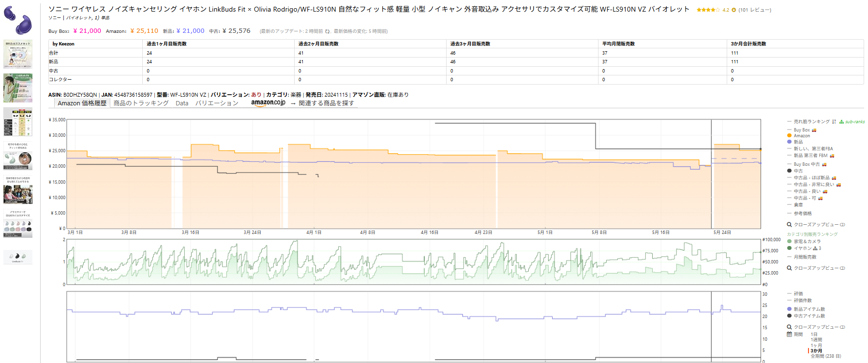868x363 pixels.
Task: Toggle the 月間販売数 legend item
Action: pyautogui.click(x=802, y=257)
